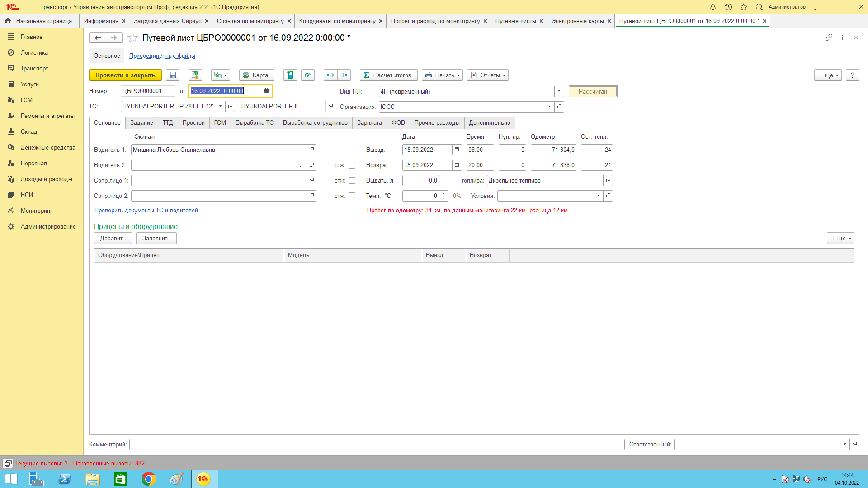Open Мониторинг section in sidebar
The image size is (868, 488).
click(36, 211)
